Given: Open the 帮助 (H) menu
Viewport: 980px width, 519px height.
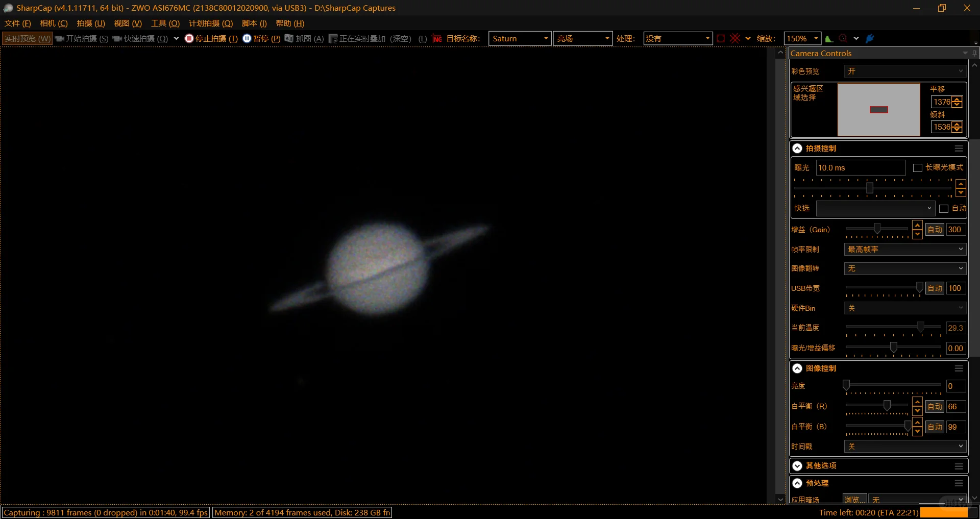Looking at the screenshot, I should coord(290,23).
